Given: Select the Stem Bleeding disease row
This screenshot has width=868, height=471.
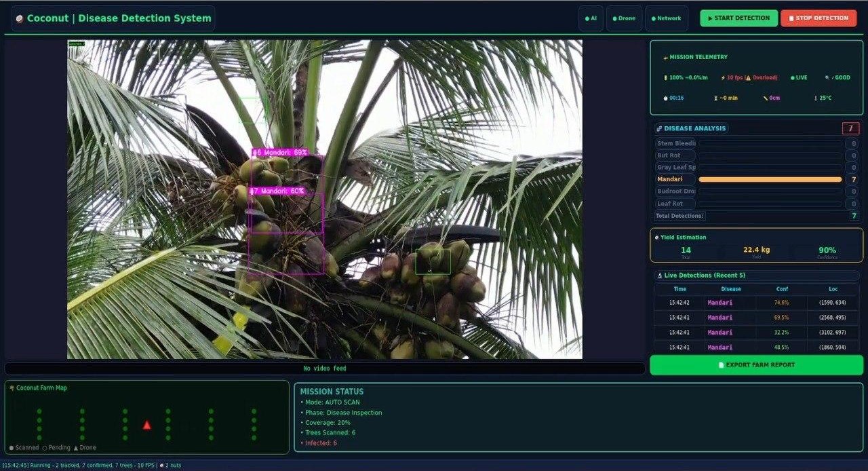Looking at the screenshot, I should coord(756,143).
